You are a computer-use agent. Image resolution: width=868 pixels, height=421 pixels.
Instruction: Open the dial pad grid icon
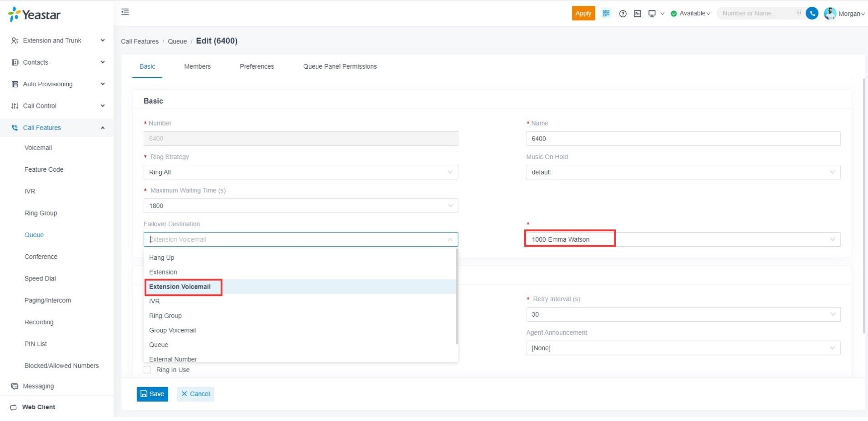(x=798, y=13)
